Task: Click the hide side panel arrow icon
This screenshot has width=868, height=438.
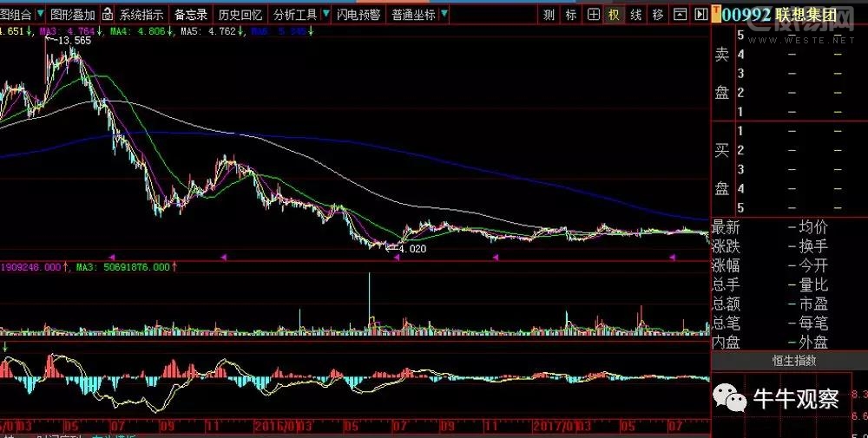Action: coord(700,15)
